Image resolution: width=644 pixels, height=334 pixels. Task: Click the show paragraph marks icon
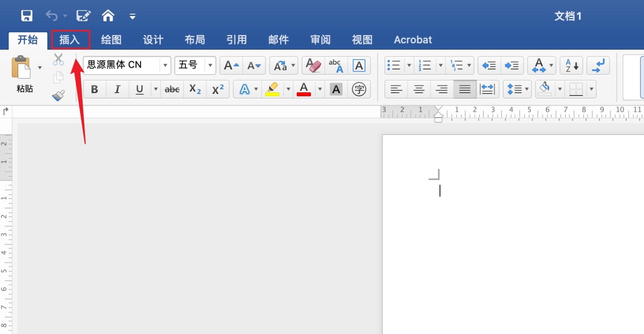coord(598,65)
